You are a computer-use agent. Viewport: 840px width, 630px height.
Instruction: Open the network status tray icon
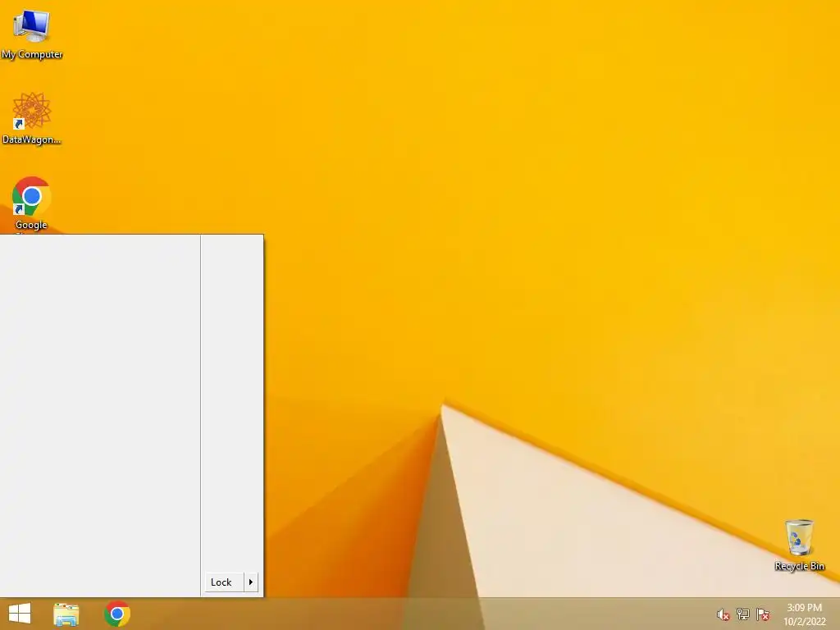coord(743,614)
